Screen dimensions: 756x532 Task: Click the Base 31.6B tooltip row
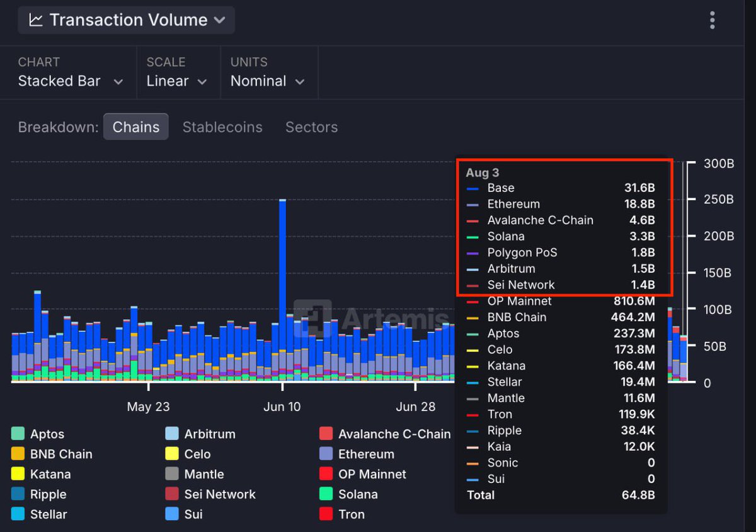point(561,188)
